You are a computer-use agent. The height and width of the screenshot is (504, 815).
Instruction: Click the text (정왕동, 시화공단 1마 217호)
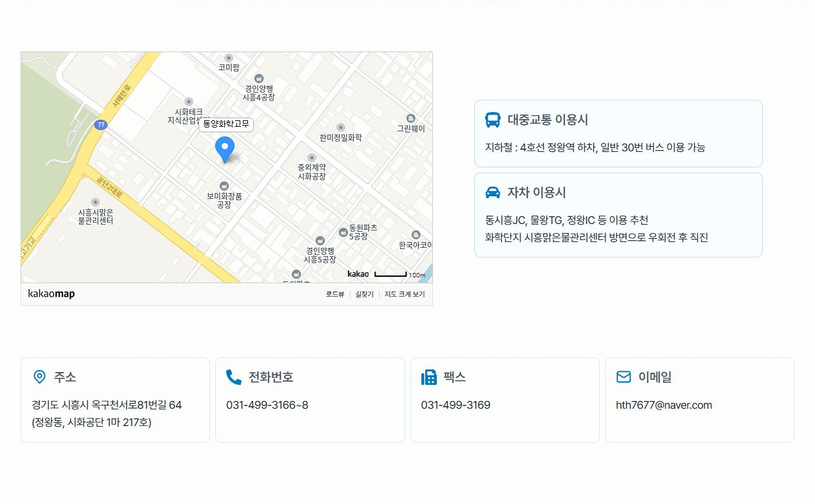click(91, 422)
